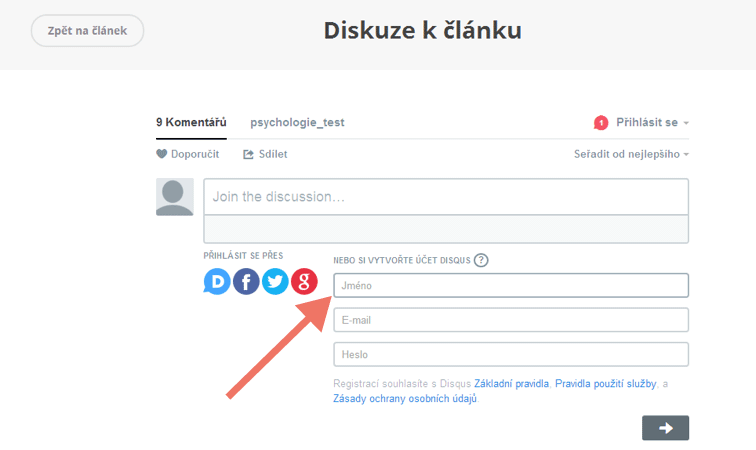The width and height of the screenshot is (756, 450).
Task: Sign in with the Twitter icon
Action: (275, 282)
